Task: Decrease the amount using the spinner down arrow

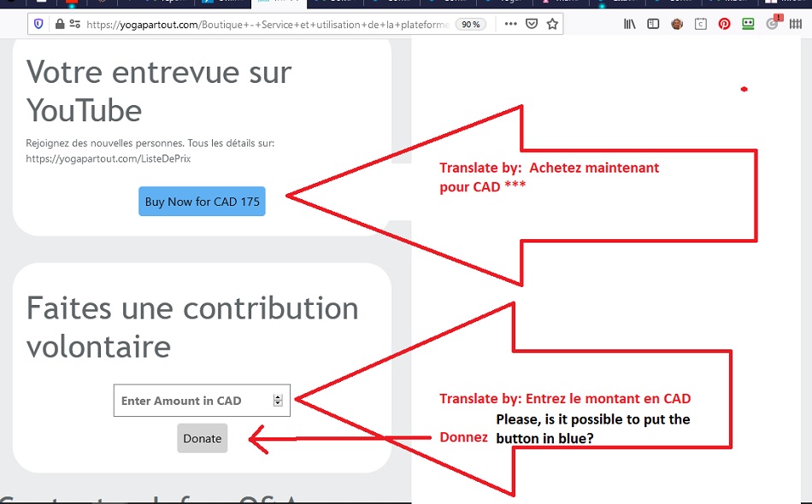Action: pyautogui.click(x=278, y=404)
